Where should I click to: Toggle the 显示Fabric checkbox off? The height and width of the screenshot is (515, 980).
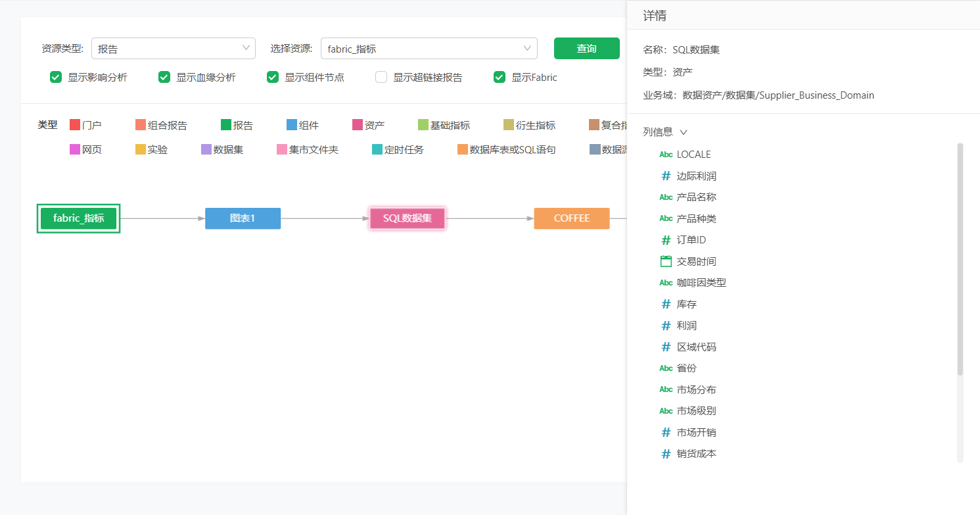click(x=500, y=77)
